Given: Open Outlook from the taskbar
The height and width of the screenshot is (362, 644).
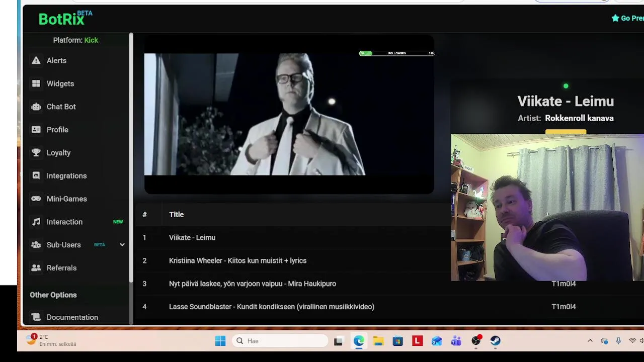Looking at the screenshot, I should [x=437, y=341].
